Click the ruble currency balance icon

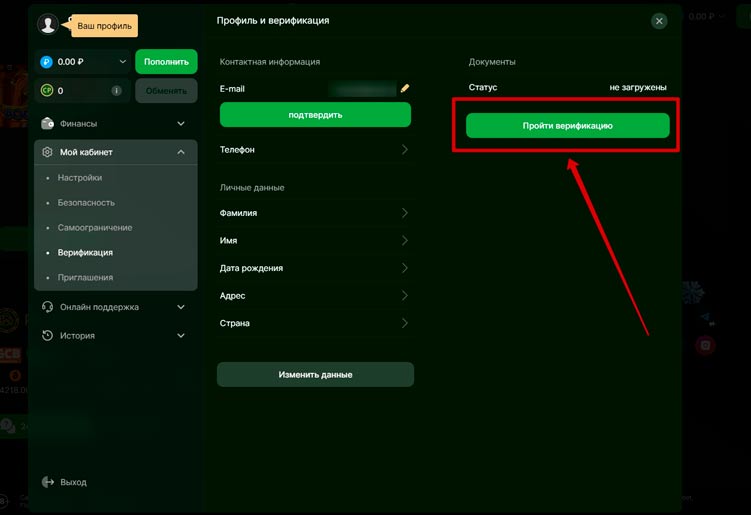click(x=46, y=62)
